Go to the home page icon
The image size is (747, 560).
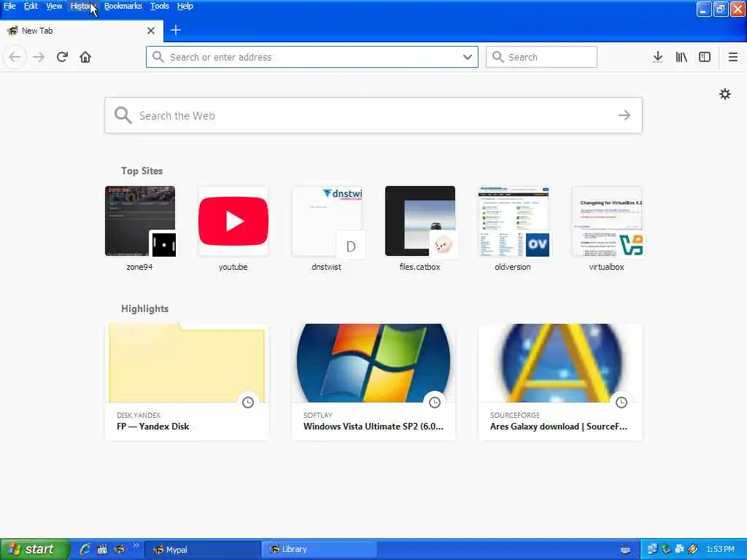85,57
